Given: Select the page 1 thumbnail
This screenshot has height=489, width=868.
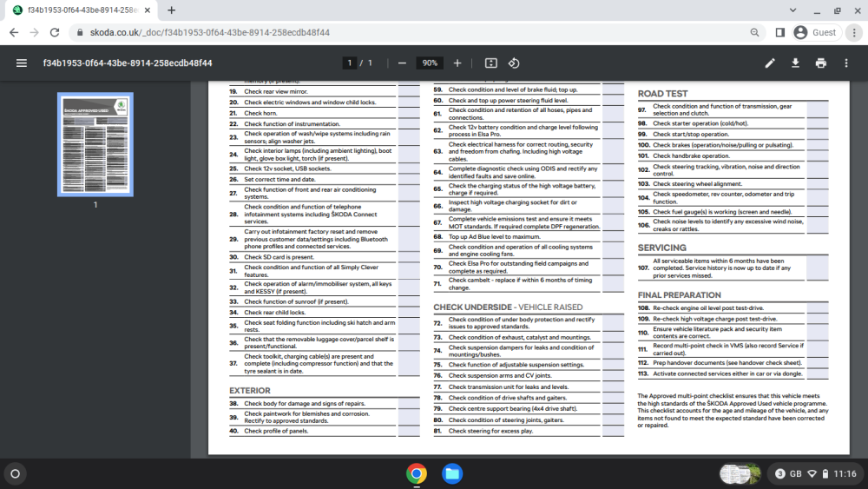Looking at the screenshot, I should pos(95,144).
